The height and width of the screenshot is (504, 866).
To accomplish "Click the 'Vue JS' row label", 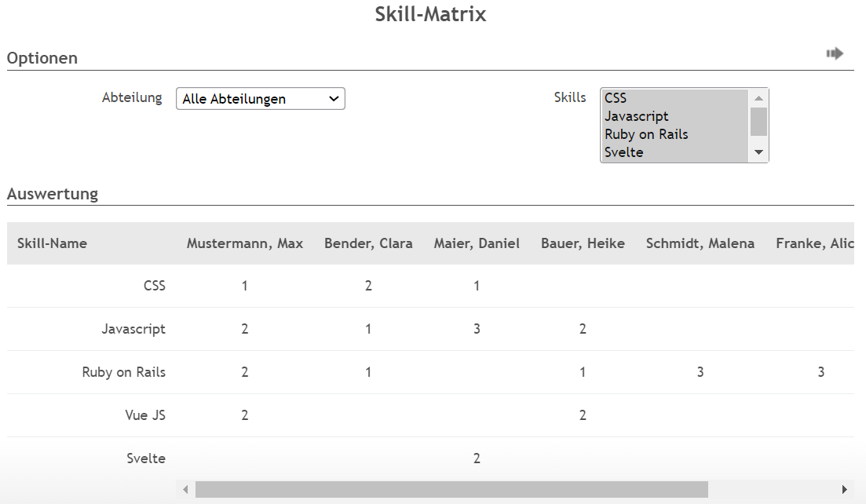I will (x=145, y=415).
